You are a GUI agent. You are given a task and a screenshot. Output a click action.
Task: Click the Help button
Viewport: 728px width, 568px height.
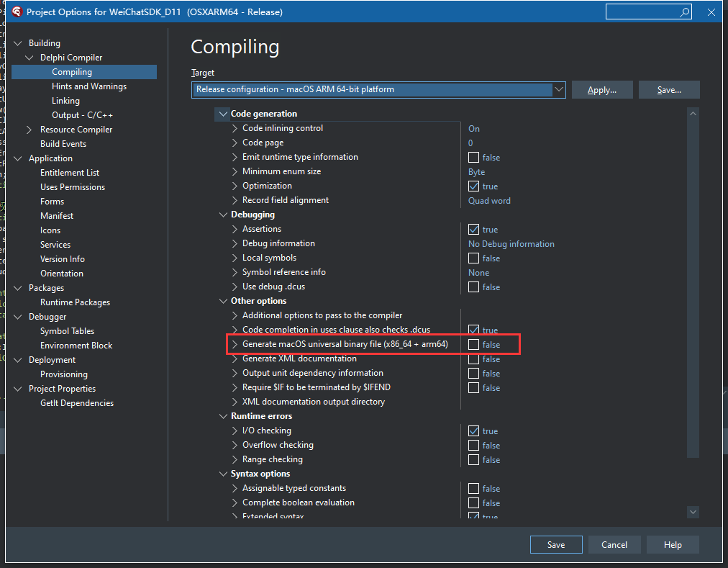(673, 545)
